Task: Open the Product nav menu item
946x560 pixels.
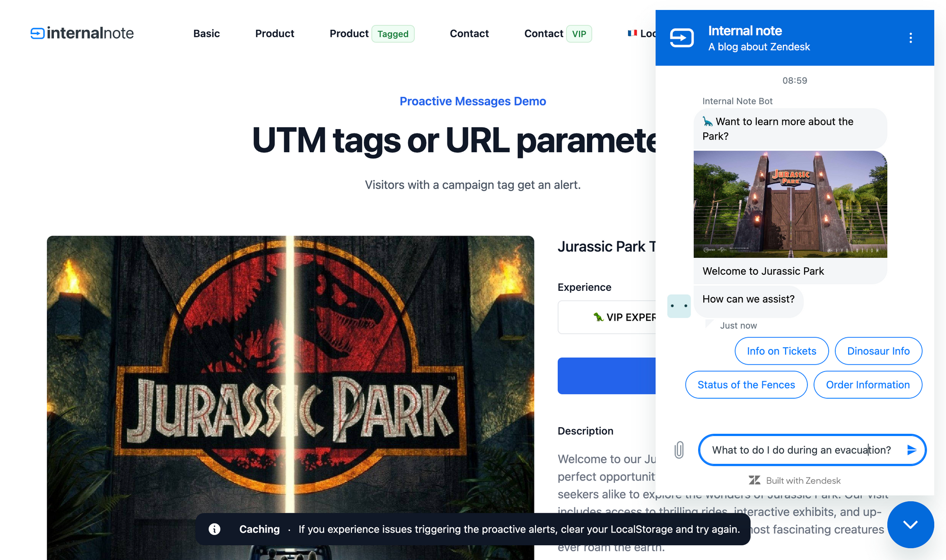Action: [274, 34]
